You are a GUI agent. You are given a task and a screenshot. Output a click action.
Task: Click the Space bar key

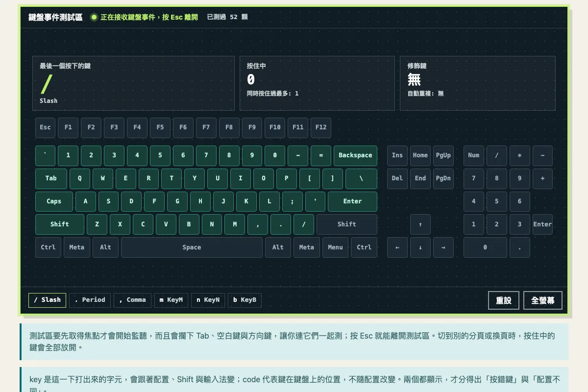(x=192, y=247)
